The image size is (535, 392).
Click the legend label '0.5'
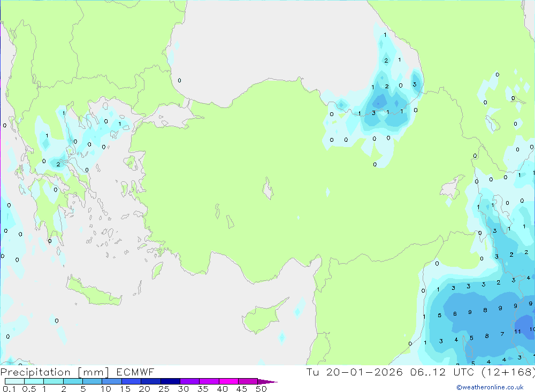(x=29, y=389)
